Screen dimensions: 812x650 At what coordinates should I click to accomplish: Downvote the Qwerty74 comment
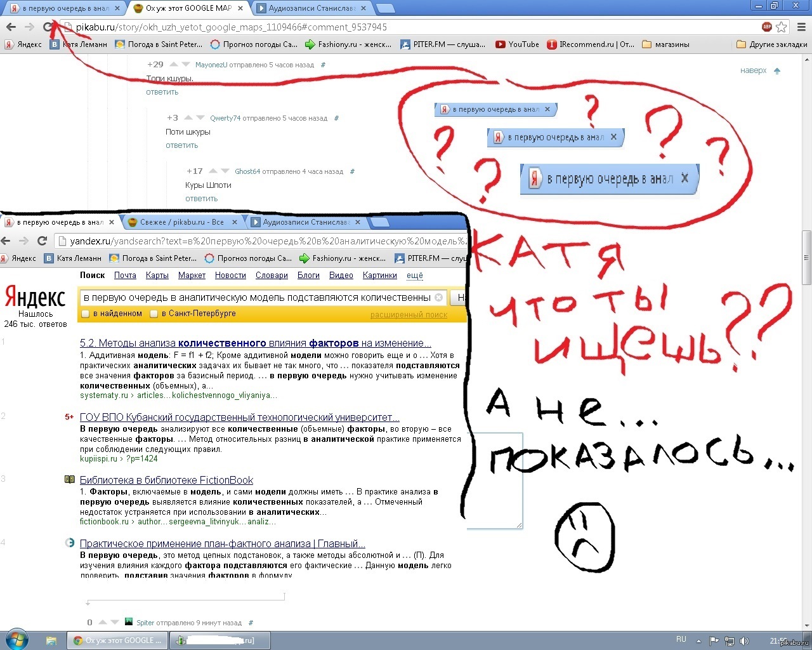200,117
